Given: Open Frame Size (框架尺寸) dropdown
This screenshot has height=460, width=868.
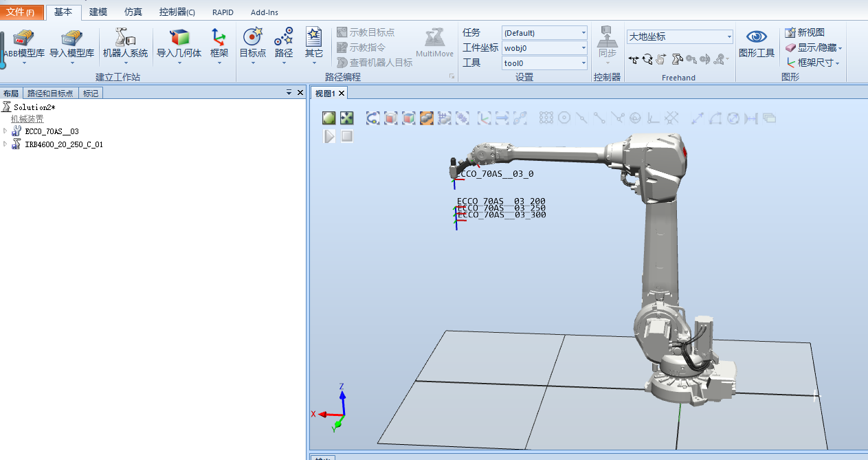Looking at the screenshot, I should [812, 63].
